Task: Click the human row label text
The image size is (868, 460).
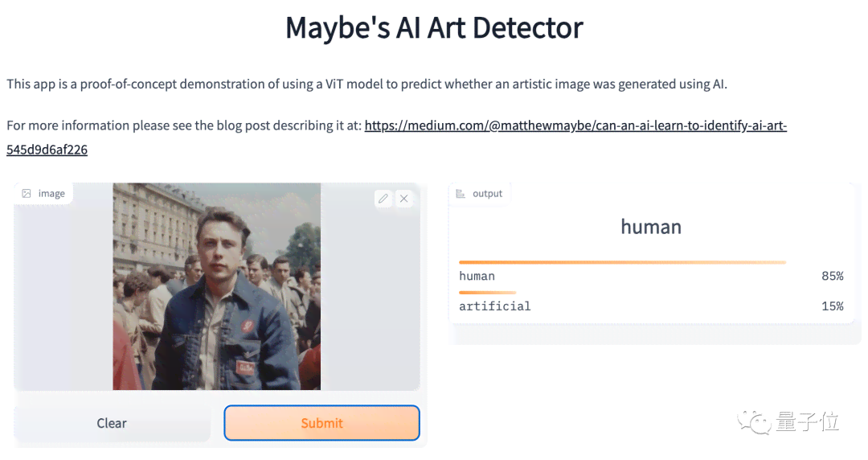Action: click(477, 276)
